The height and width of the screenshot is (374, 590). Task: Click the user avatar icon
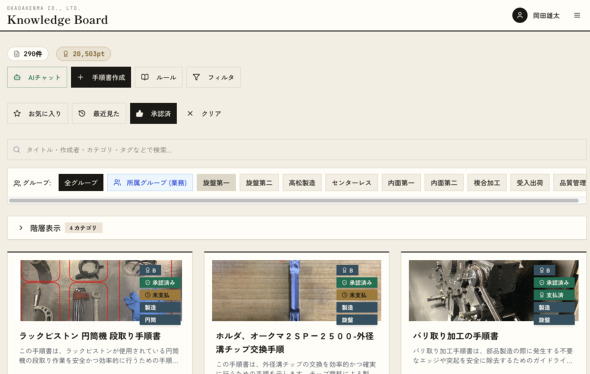tap(520, 15)
